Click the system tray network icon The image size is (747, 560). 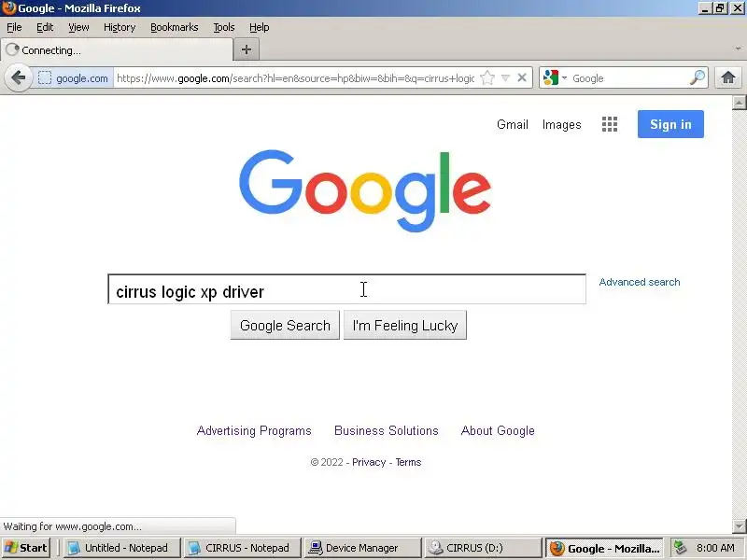click(x=681, y=548)
